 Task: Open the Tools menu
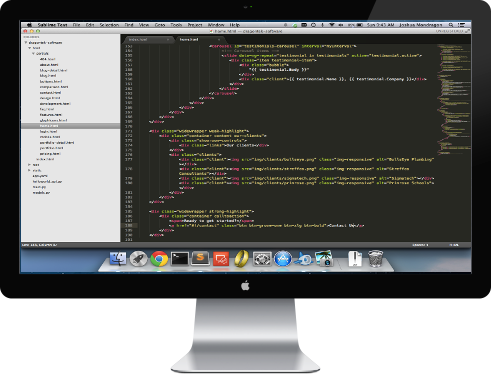176,25
